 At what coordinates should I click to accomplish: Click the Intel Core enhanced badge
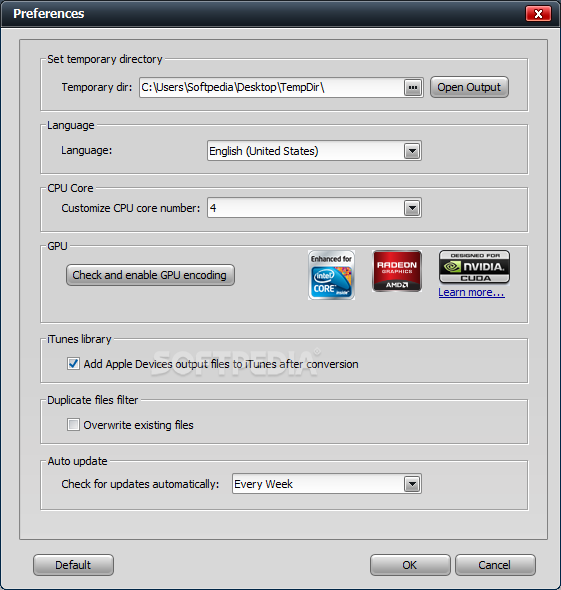(331, 275)
